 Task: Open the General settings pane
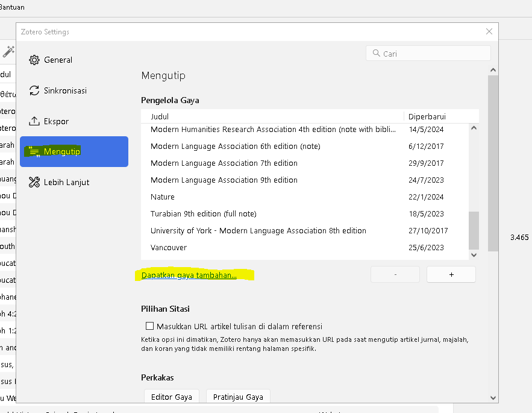74,60
